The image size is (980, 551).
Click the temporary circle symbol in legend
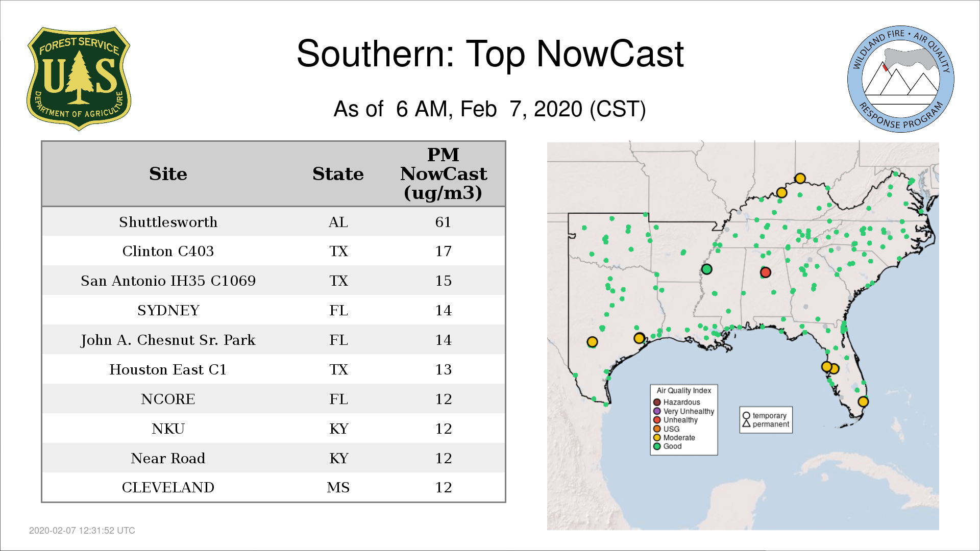pos(746,415)
